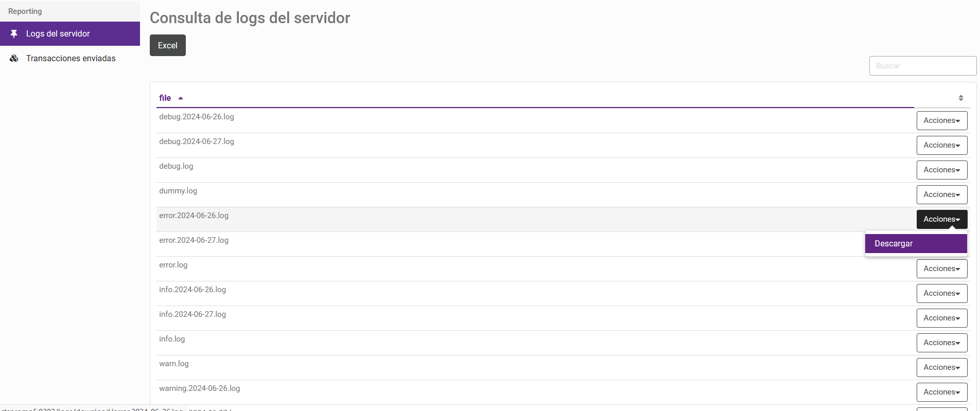The image size is (980, 411).
Task: Expand the Acciones menu for warn.log
Action: click(x=941, y=368)
